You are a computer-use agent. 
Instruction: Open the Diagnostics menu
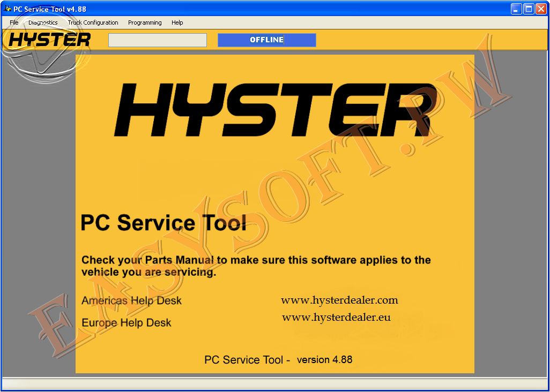[43, 22]
